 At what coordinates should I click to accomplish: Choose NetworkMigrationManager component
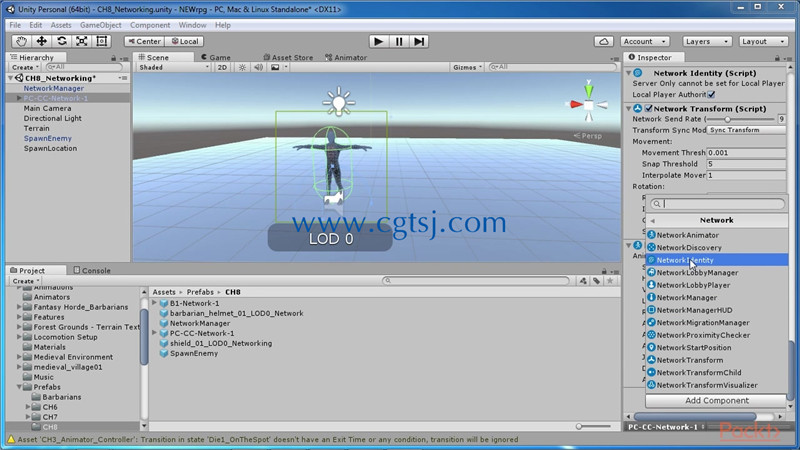pyautogui.click(x=717, y=322)
